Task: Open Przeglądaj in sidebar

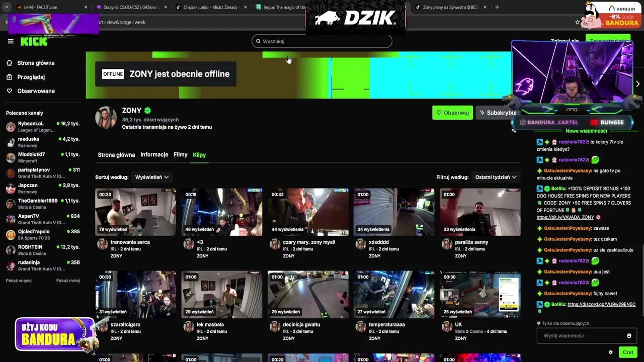Action: tap(26, 77)
